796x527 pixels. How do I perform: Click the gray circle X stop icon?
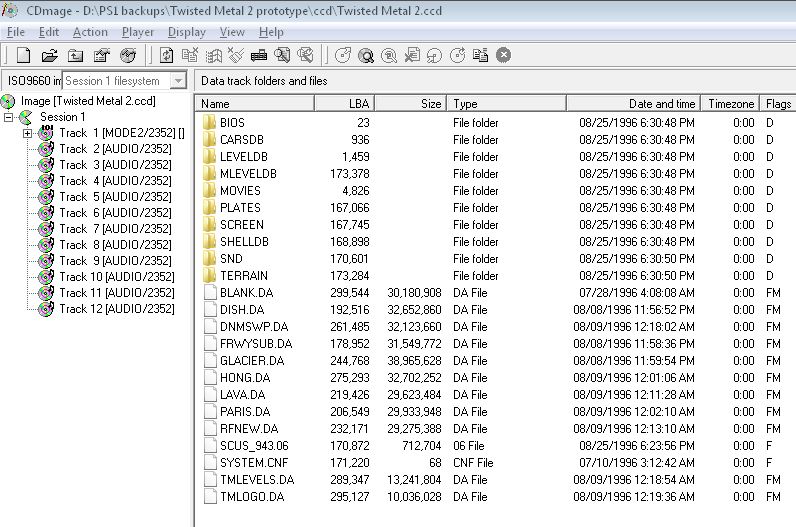pyautogui.click(x=503, y=55)
